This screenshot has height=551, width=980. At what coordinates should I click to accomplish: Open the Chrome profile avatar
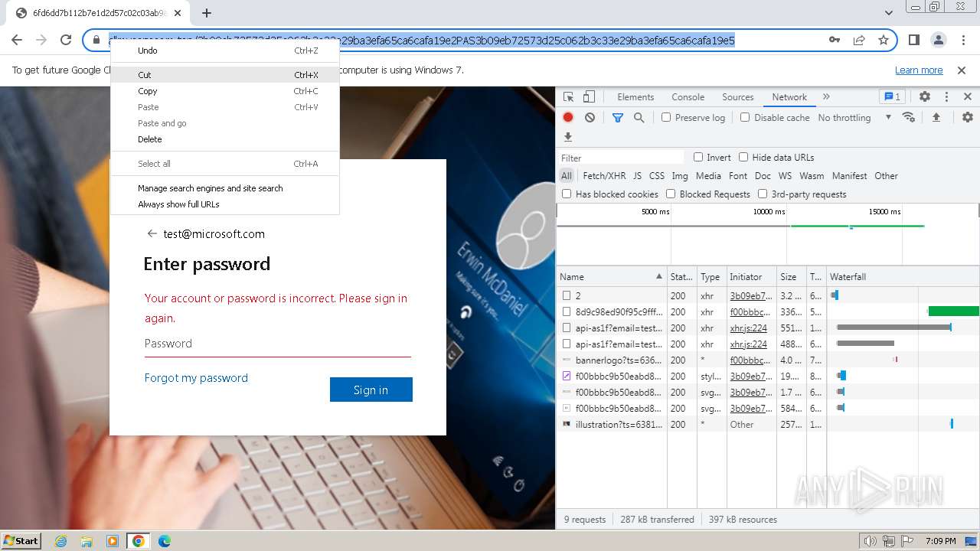point(939,41)
